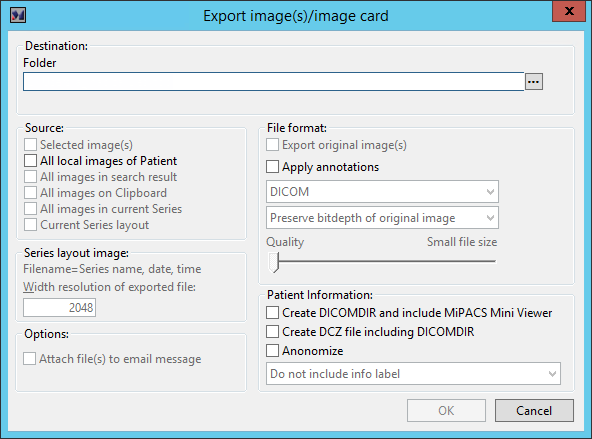Click the width resolution field showing 2048
Image resolution: width=592 pixels, height=439 pixels.
coord(59,307)
